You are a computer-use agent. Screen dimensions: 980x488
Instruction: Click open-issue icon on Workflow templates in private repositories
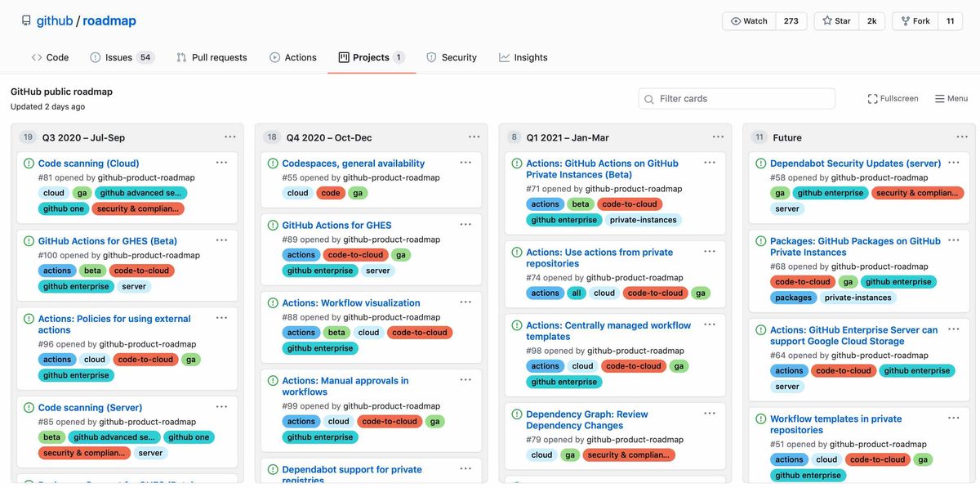(761, 419)
